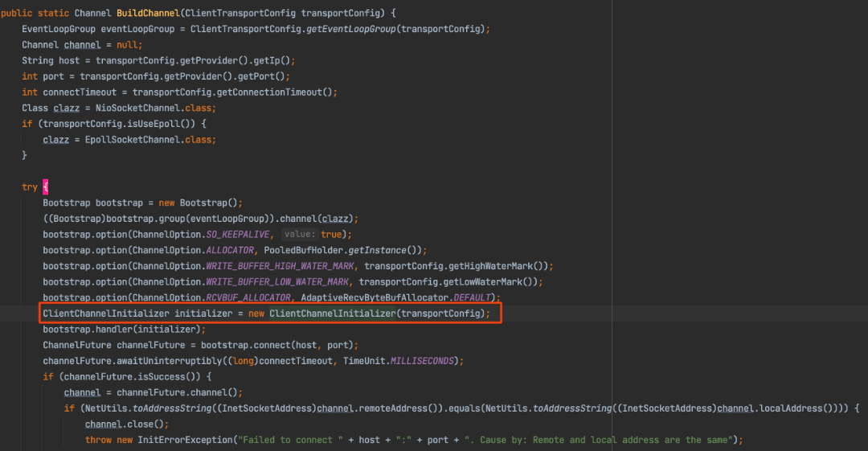Viewport: 868px width, 451px height.
Task: Click the getEventLoopGroup method call
Action: click(351, 29)
